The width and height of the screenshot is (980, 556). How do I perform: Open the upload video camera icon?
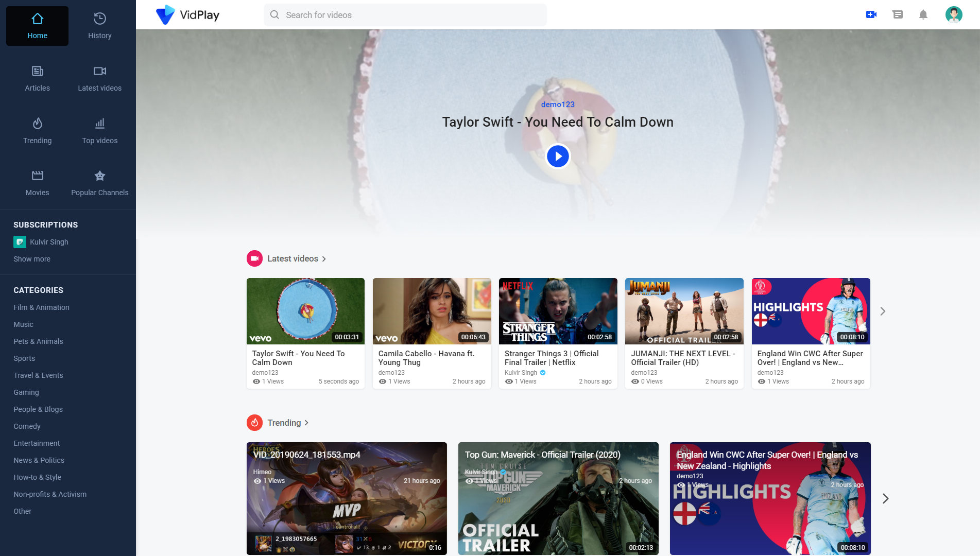871,14
